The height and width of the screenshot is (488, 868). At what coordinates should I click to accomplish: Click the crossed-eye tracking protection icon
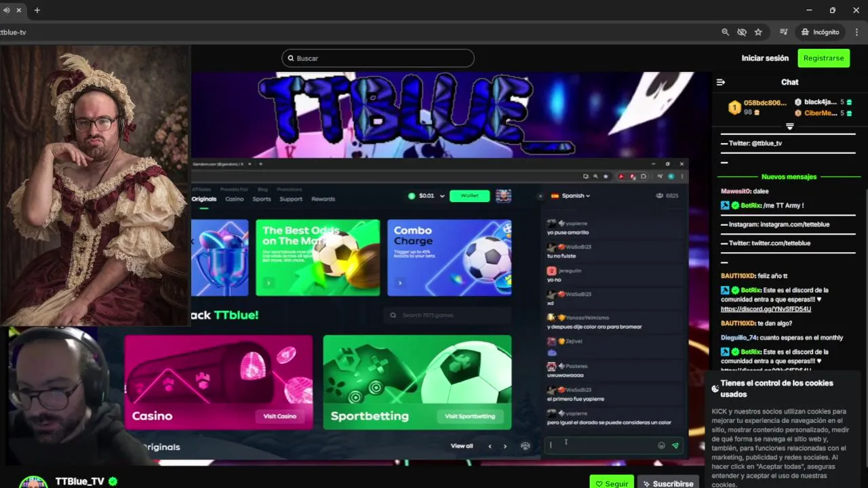[x=742, y=32]
